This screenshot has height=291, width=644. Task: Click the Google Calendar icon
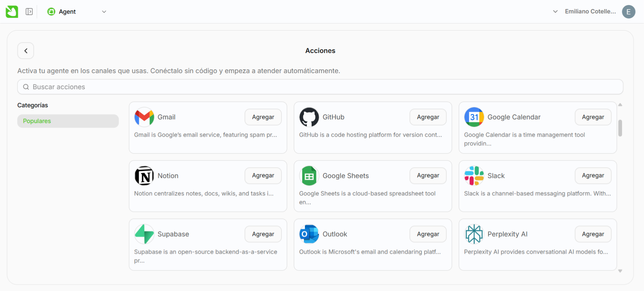click(474, 117)
